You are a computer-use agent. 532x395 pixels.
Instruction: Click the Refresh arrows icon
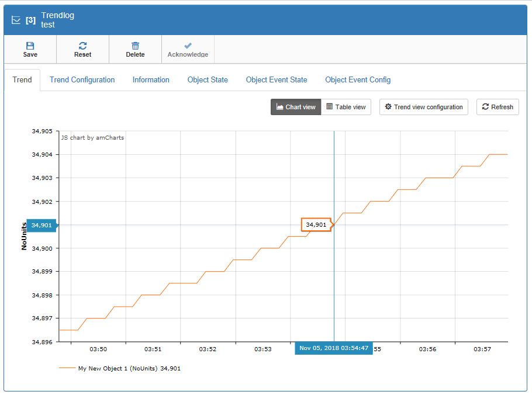485,107
